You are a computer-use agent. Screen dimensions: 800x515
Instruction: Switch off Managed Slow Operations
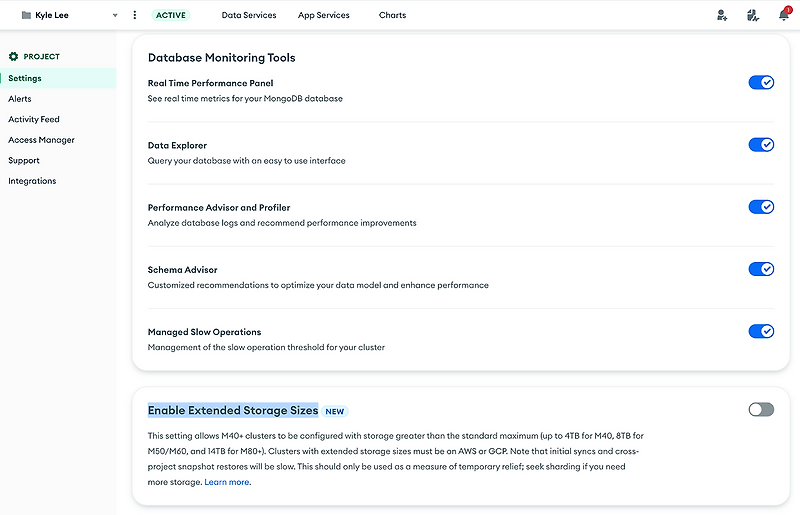point(761,331)
